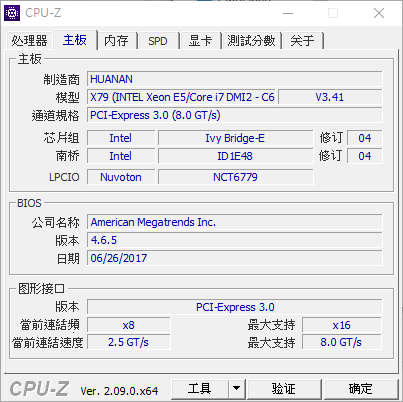Switch to the SPD tab

tap(158, 41)
